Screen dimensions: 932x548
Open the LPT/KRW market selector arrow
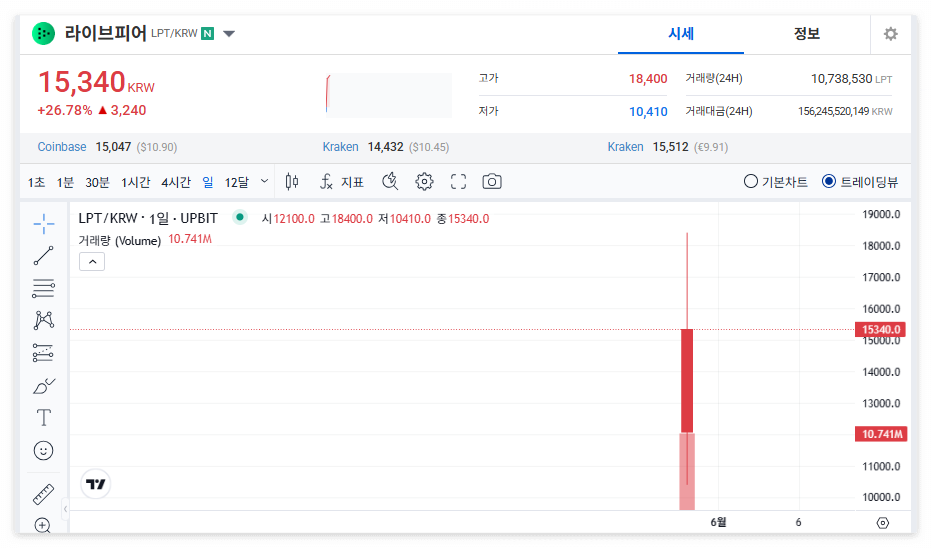(229, 34)
